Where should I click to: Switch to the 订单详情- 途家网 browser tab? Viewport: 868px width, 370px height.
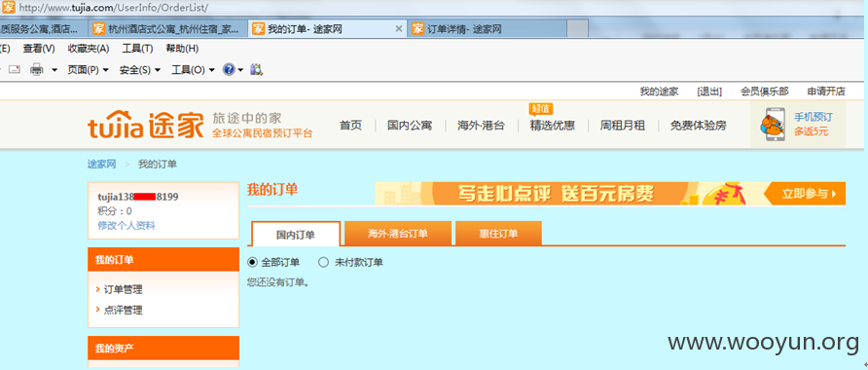488,29
